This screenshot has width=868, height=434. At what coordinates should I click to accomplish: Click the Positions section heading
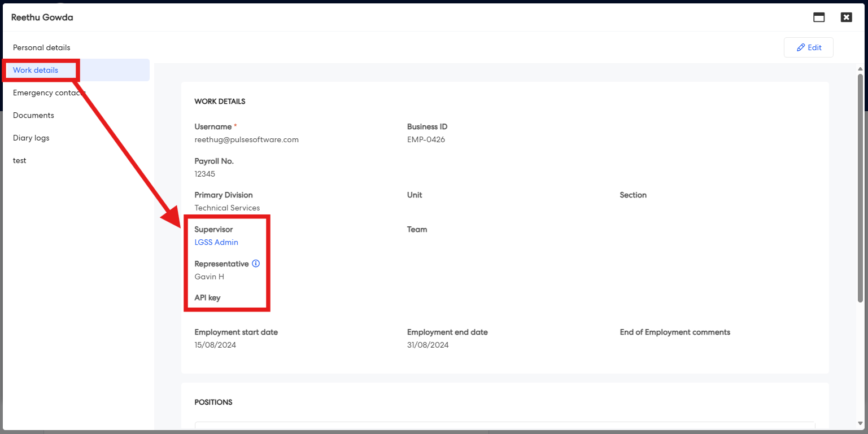[x=213, y=402]
